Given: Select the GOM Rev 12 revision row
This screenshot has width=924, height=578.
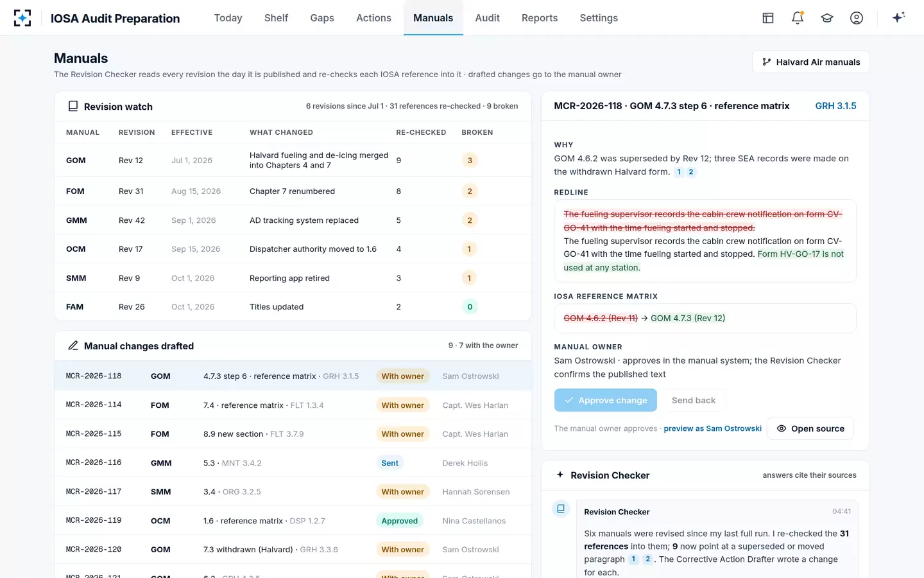Looking at the screenshot, I should coord(293,160).
